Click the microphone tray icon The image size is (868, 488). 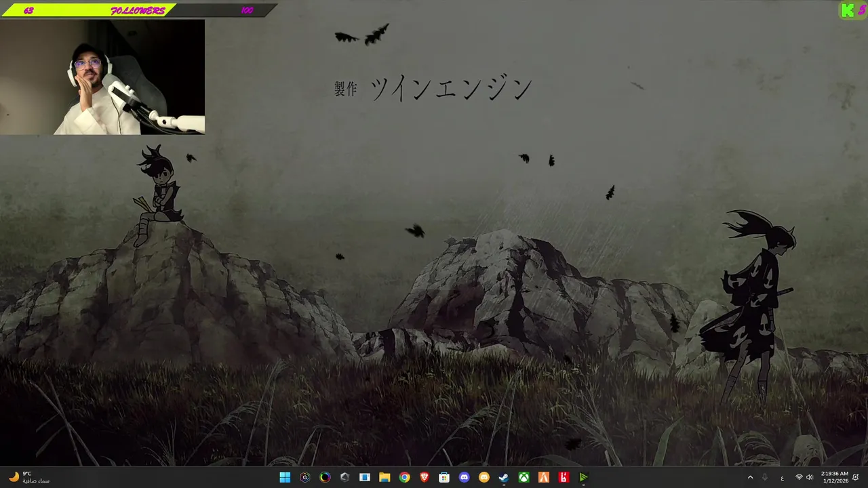(765, 477)
